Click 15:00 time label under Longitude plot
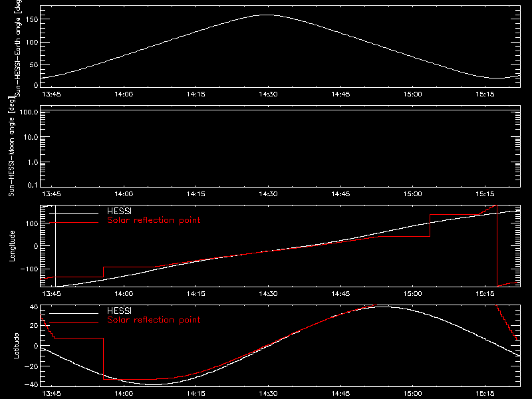532x399 pixels. tap(412, 293)
